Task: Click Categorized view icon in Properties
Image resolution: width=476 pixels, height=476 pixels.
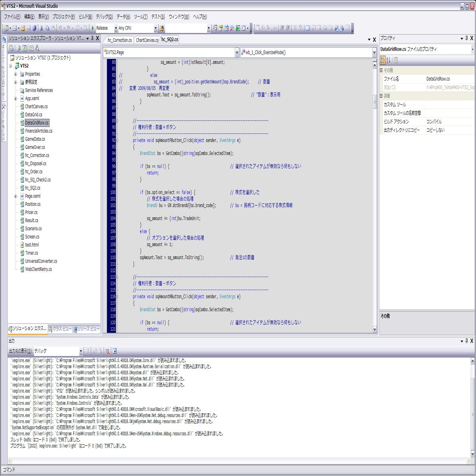Action: click(383, 60)
